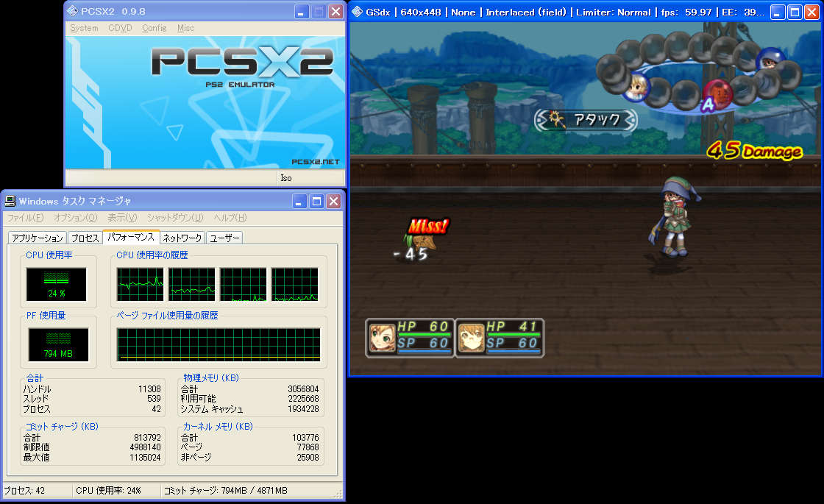Click the blonde character turn-order orb
824x504 pixels.
tap(637, 86)
